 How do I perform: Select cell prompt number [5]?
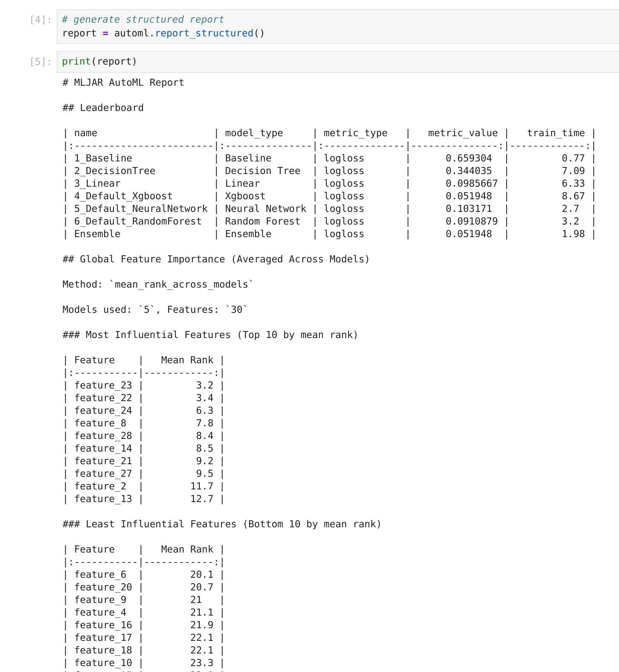tap(40, 62)
